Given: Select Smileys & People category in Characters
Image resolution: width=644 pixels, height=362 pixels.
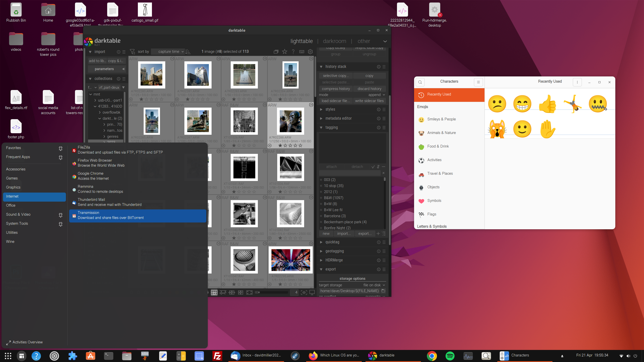Looking at the screenshot, I should point(441,119).
